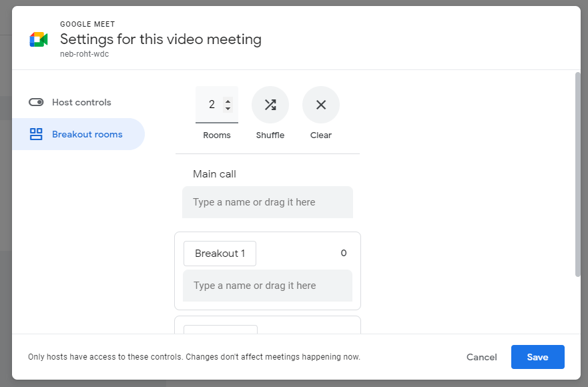This screenshot has width=588, height=387.
Task: Click the Breakout 1 participant name field
Action: click(x=268, y=286)
